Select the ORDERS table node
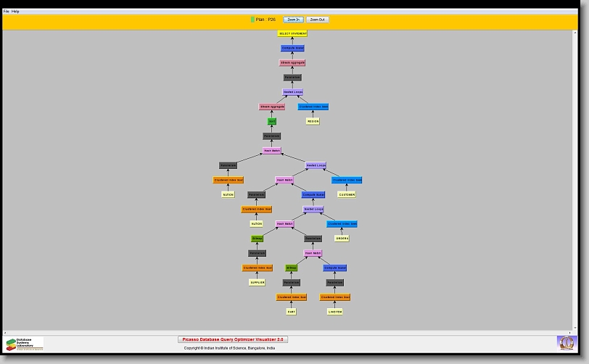589x364 pixels. click(342, 238)
